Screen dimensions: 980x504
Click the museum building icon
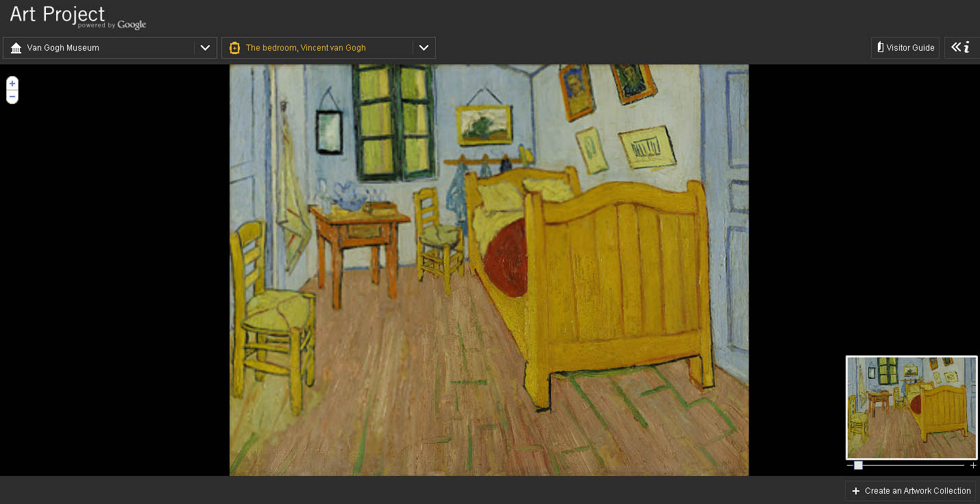16,48
